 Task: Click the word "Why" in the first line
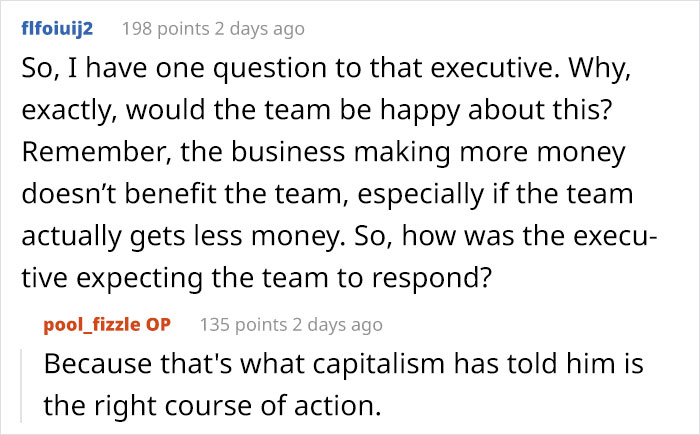click(x=616, y=73)
